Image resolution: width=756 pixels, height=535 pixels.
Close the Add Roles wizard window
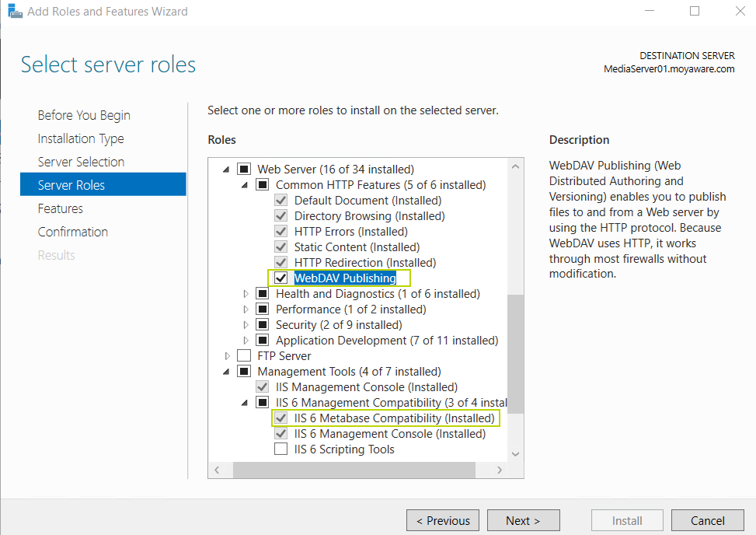pos(740,11)
